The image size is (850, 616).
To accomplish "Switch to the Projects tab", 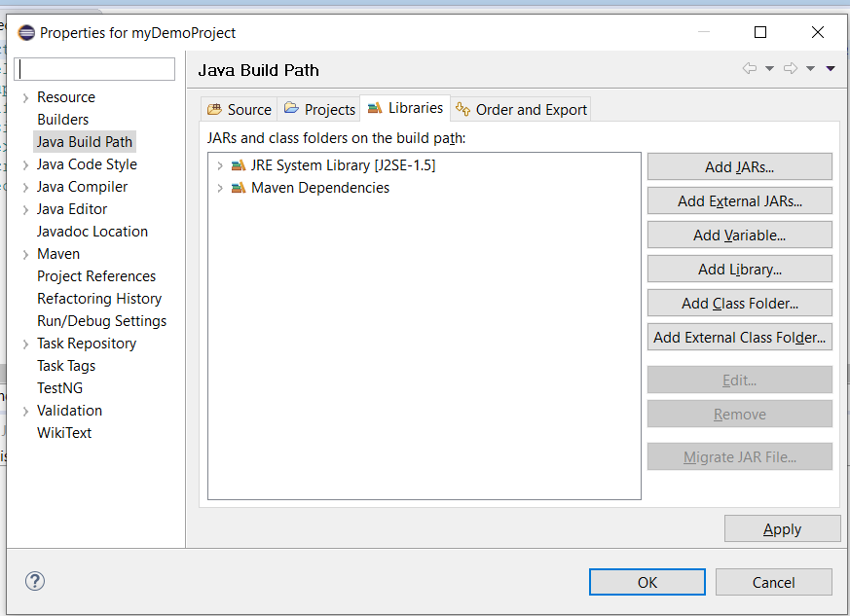I will point(319,109).
